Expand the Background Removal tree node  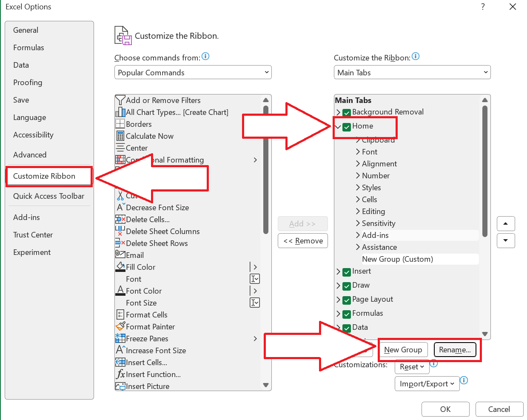click(339, 112)
